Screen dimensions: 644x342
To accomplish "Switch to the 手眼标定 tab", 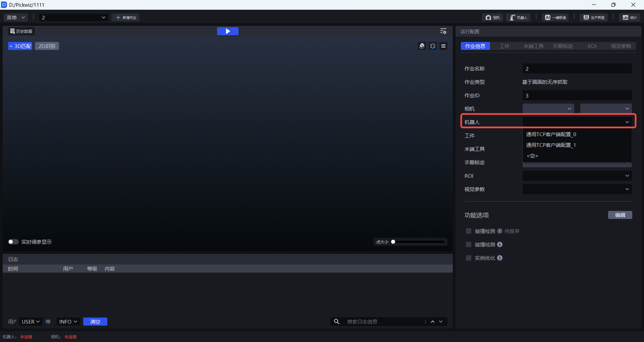I will (562, 46).
